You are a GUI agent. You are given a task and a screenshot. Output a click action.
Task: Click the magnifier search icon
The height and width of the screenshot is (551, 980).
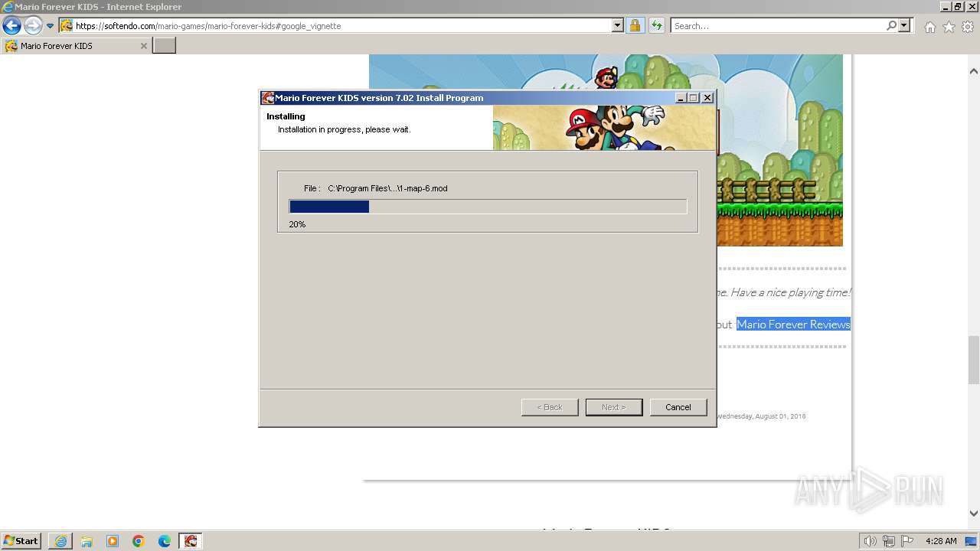click(x=891, y=25)
